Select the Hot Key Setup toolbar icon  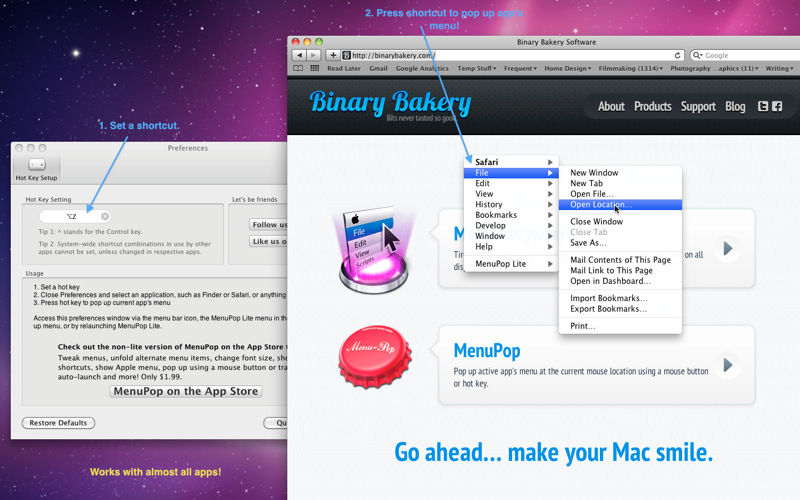[x=36, y=169]
